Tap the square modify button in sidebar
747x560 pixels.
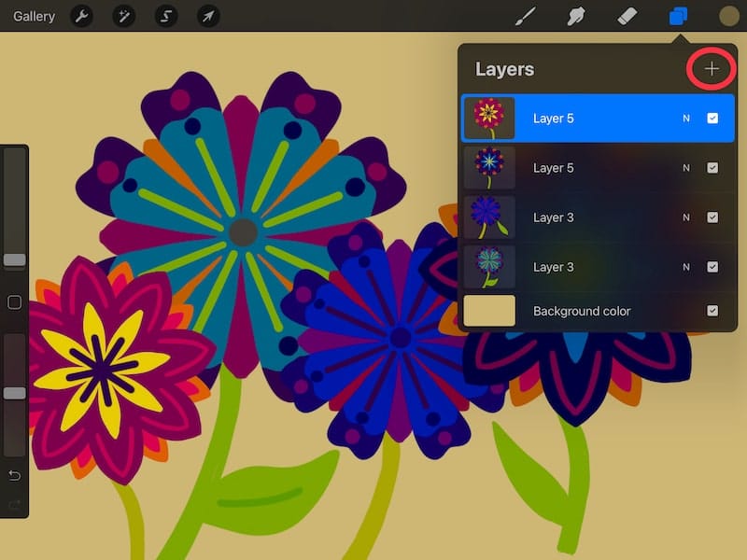(x=14, y=302)
